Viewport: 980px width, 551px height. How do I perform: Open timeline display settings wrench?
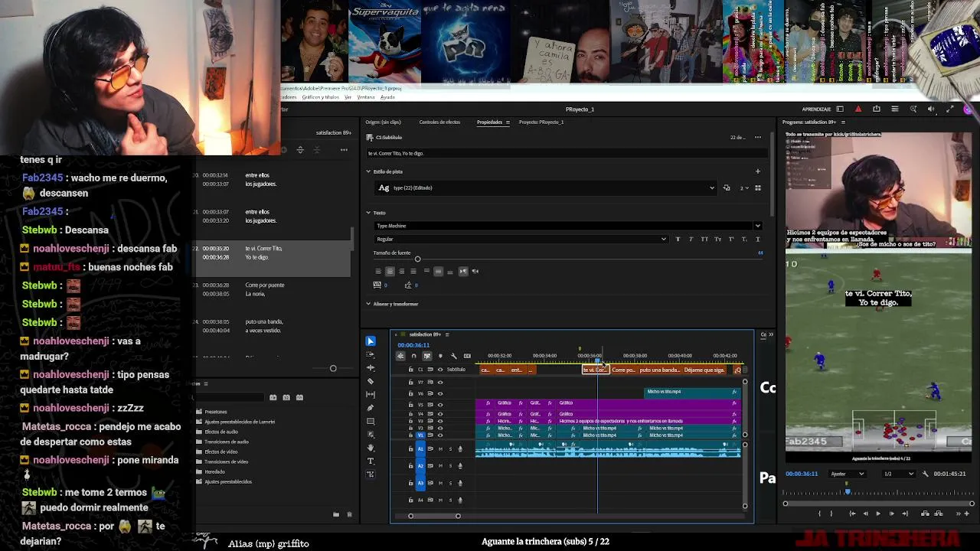454,356
